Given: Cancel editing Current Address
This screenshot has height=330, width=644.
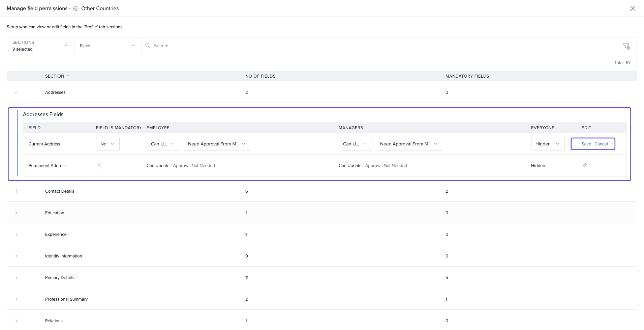Looking at the screenshot, I should point(601,144).
